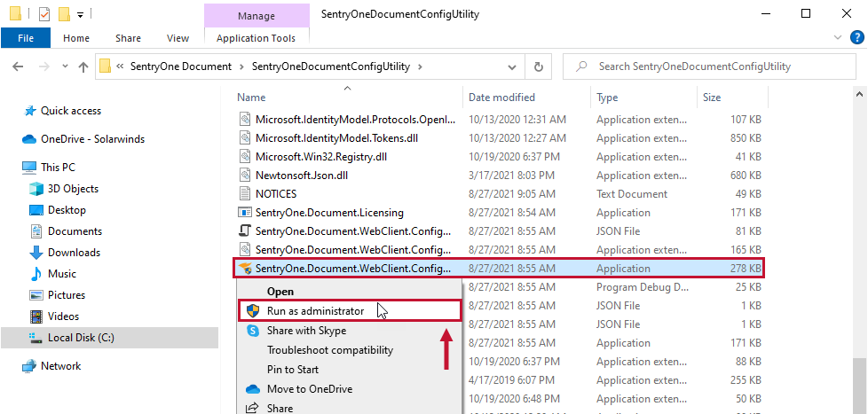Expand the address bar history dropdown
Screen dimensions: 868x414
512,66
